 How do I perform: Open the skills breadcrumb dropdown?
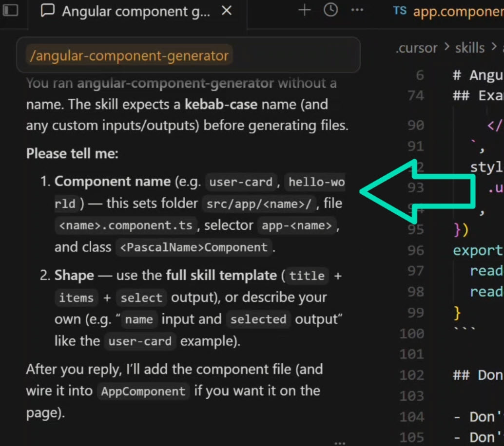[x=469, y=48]
